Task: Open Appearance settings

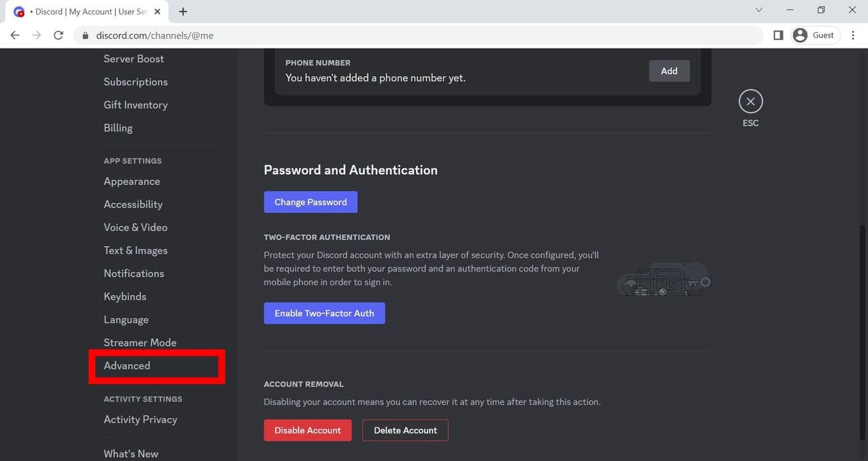Action: coord(132,181)
